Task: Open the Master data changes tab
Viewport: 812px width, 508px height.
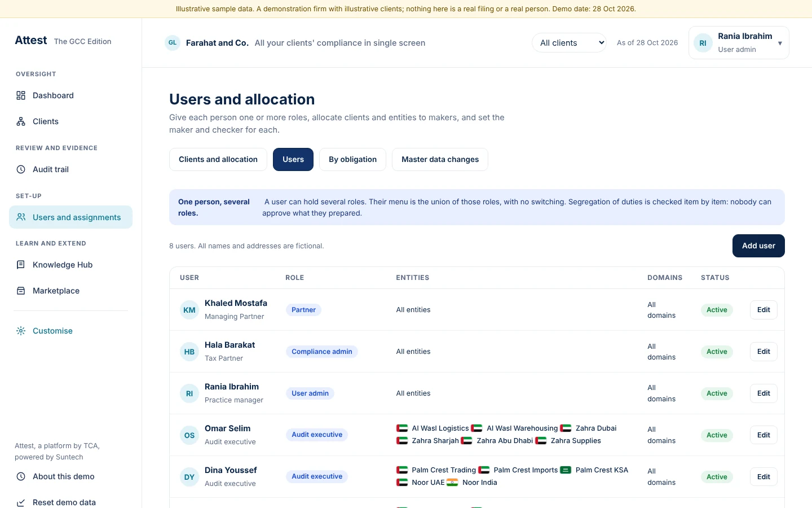Action: click(x=440, y=160)
